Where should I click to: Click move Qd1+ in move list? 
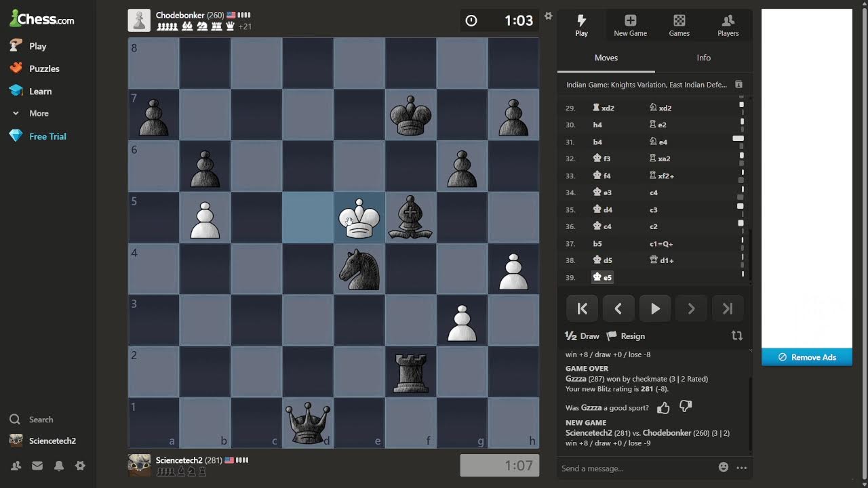click(662, 260)
